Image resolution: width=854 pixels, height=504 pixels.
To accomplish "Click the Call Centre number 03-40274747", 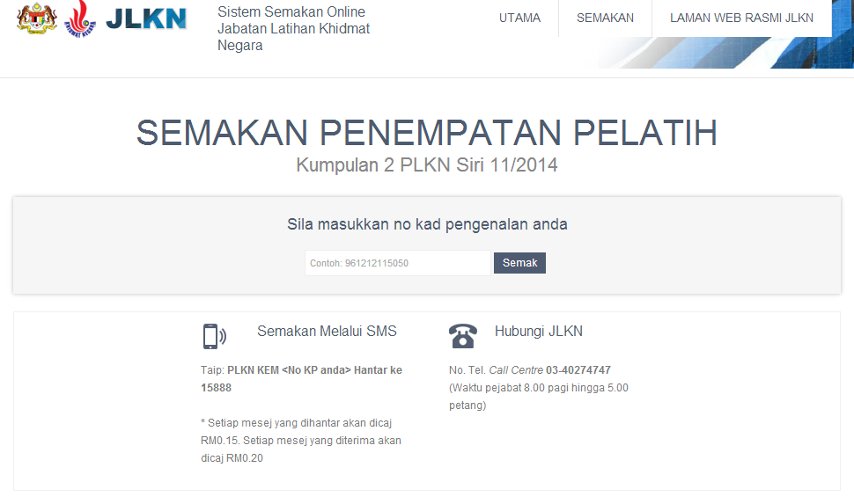I will pos(578,370).
